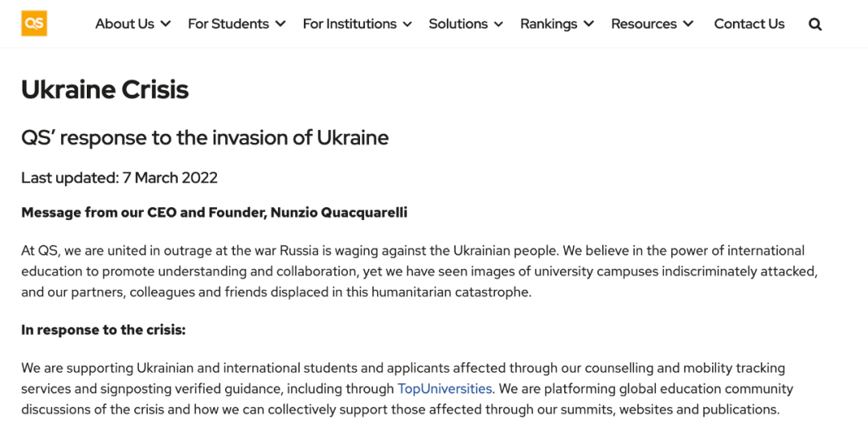Expand the chevron arrow beside About Us
The height and width of the screenshot is (428, 868).
pyautogui.click(x=166, y=24)
